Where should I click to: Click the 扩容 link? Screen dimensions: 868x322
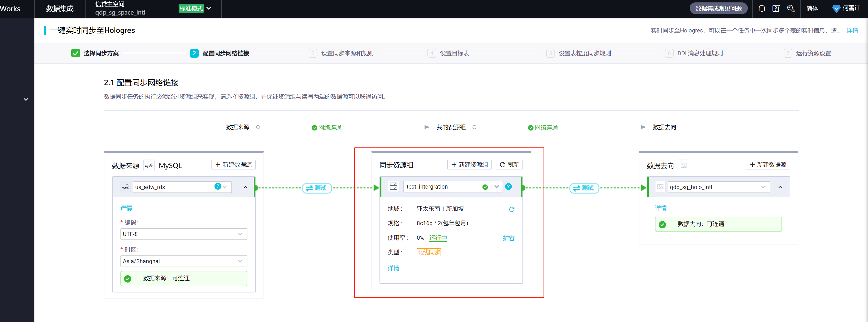coord(508,238)
